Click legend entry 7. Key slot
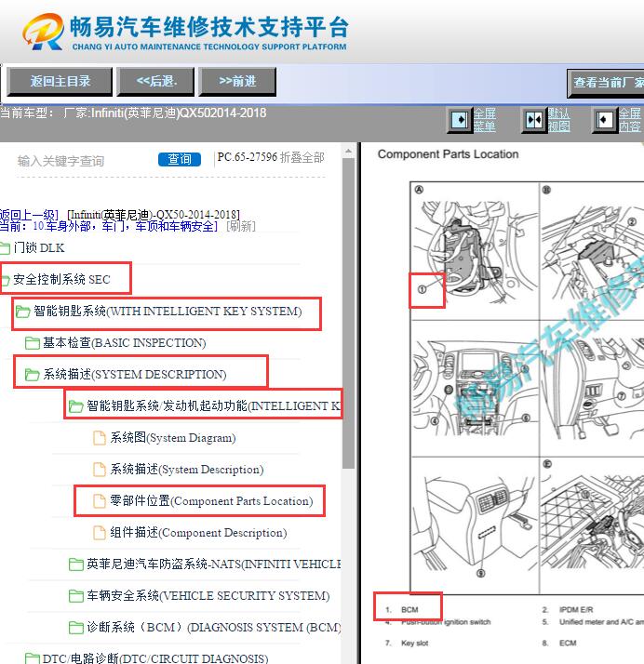Viewport: 644px width, 664px height. [407, 644]
